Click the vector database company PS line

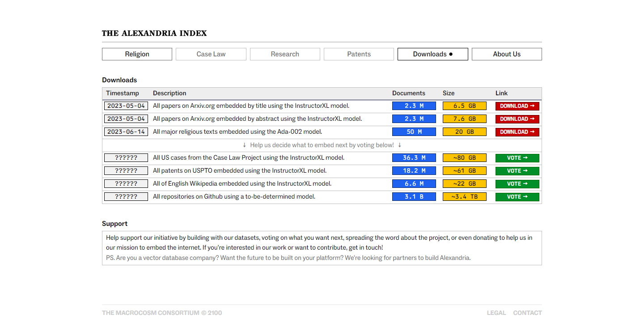click(x=288, y=258)
